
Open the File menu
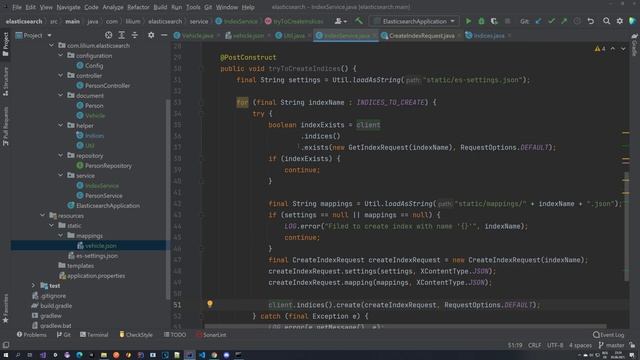(17, 7)
